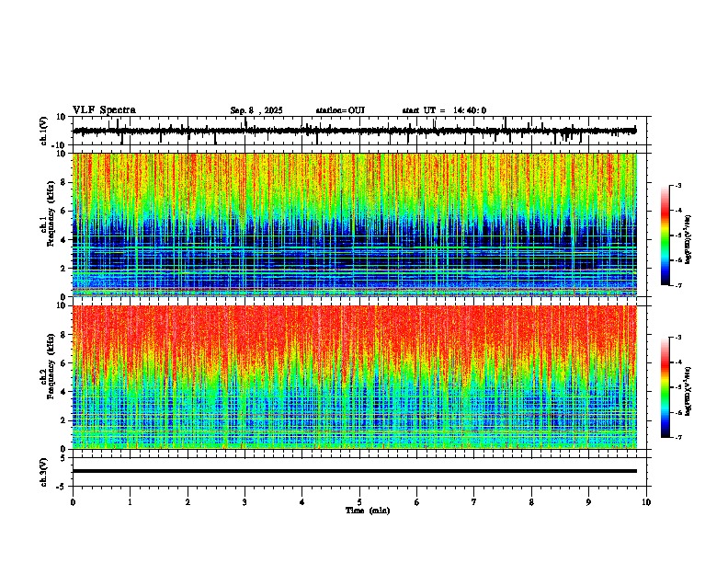Viewport: 728px width, 563px height.
Task: Click the time axis tick label '3'
Action: click(245, 502)
